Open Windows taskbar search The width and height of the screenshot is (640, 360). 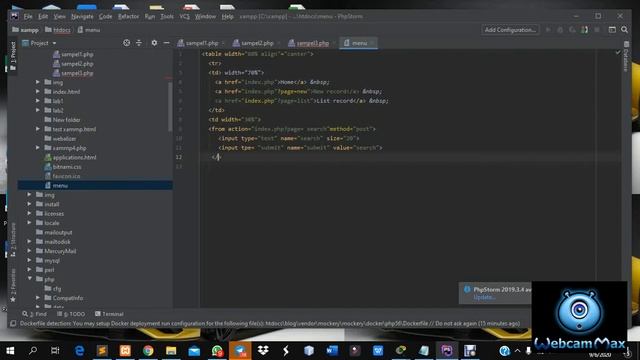point(33,351)
